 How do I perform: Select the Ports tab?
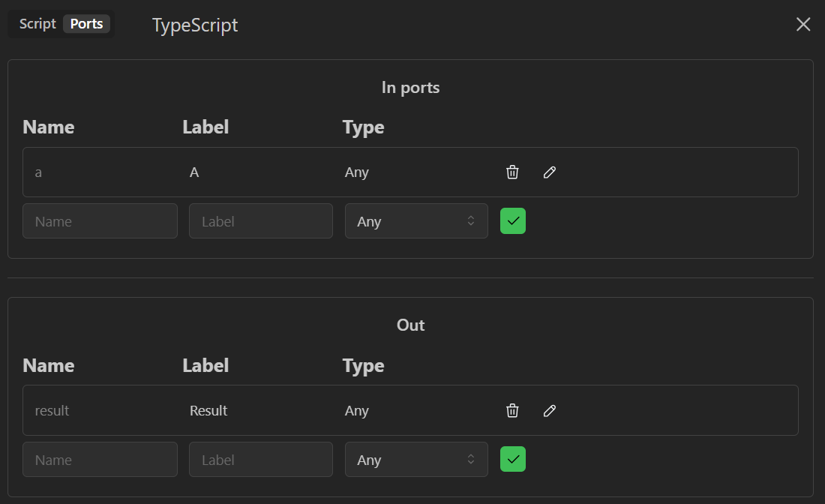pos(86,24)
